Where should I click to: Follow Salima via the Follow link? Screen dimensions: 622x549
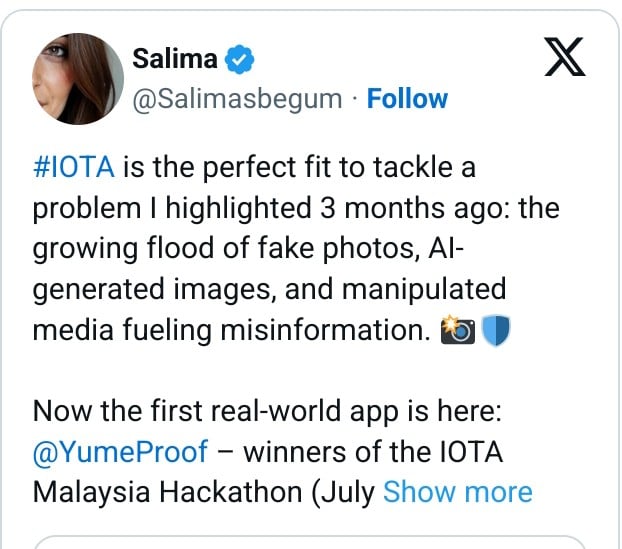point(407,99)
